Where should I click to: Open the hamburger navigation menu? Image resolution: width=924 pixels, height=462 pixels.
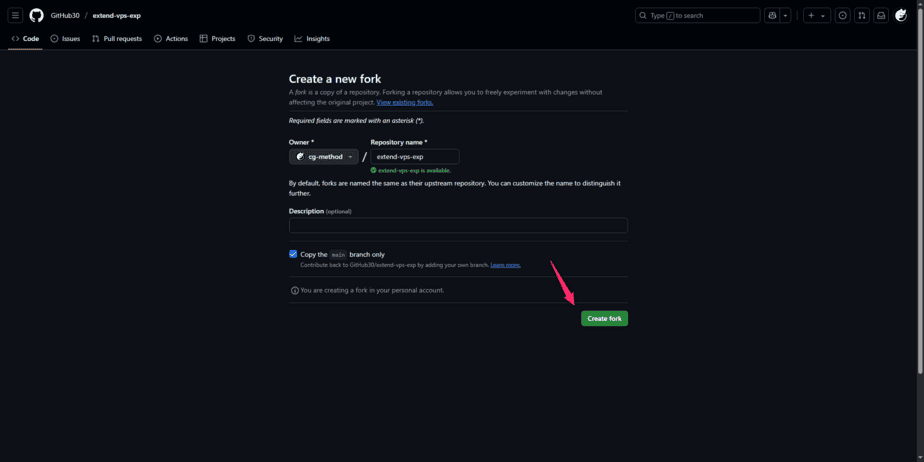[15, 15]
